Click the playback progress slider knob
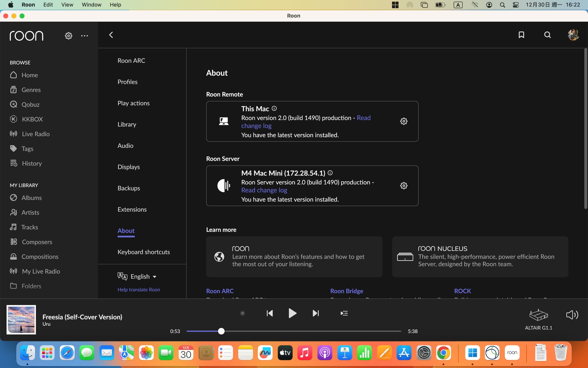The width and height of the screenshot is (588, 368). [221, 331]
